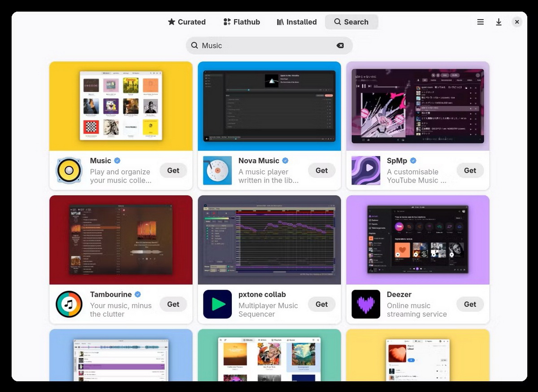This screenshot has width=538, height=392.
Task: Click the verified badge beside Tambourine
Action: (138, 294)
